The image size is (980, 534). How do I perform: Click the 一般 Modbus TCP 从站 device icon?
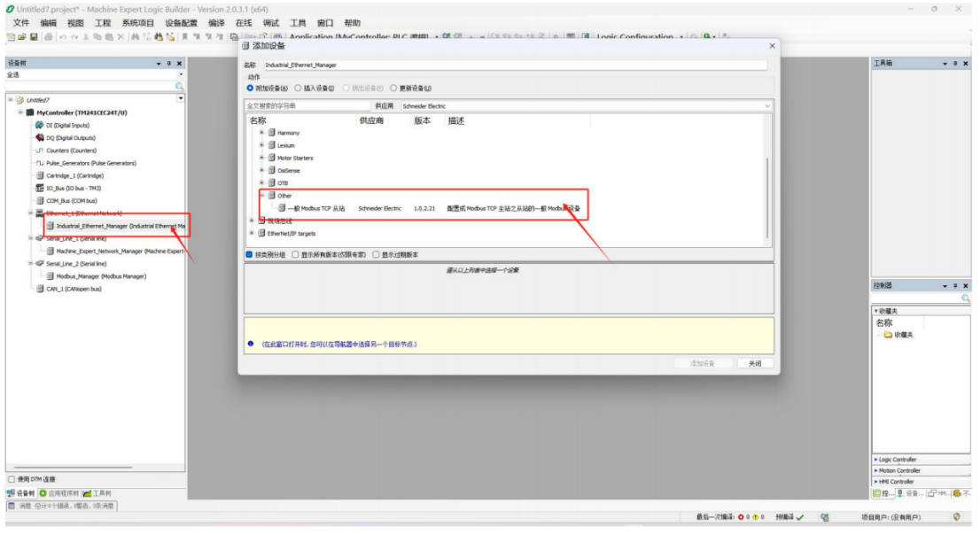click(x=282, y=208)
